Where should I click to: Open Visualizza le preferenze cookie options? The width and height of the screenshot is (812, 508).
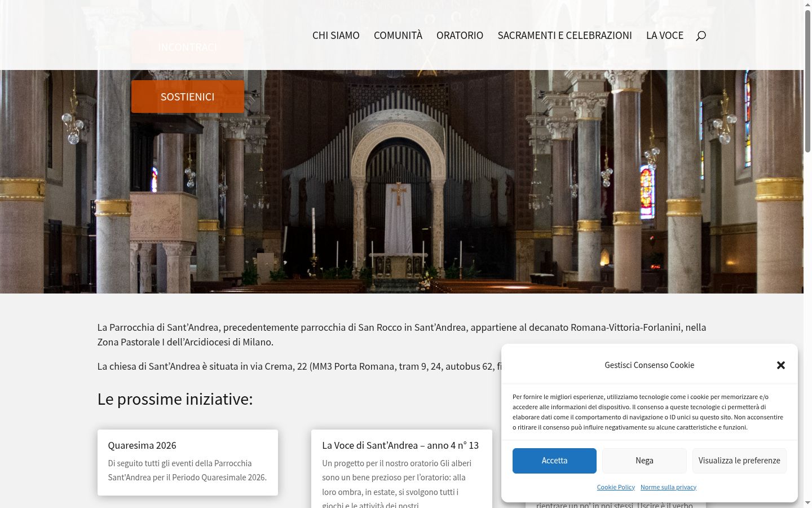[739, 461]
